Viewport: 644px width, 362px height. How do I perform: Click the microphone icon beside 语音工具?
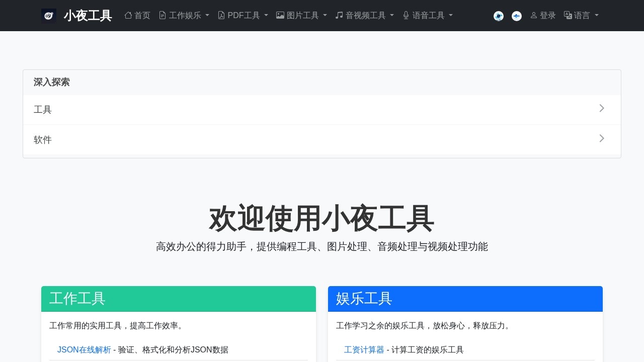click(x=406, y=15)
